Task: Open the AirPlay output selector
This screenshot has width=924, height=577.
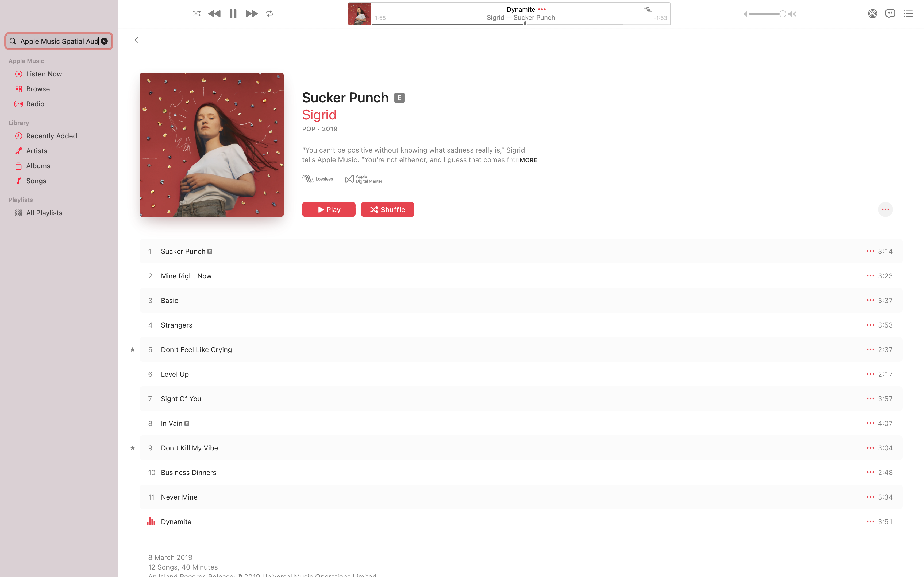Action: [x=872, y=14]
